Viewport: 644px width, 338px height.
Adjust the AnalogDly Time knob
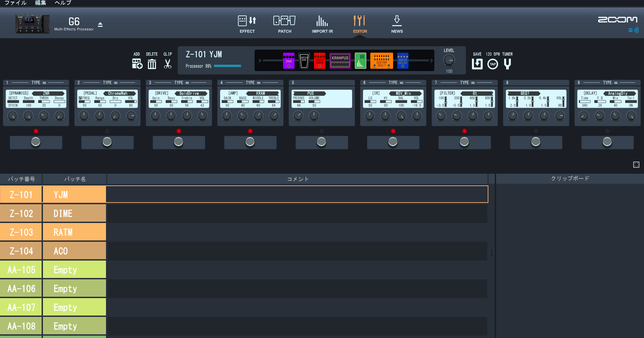tap(584, 116)
